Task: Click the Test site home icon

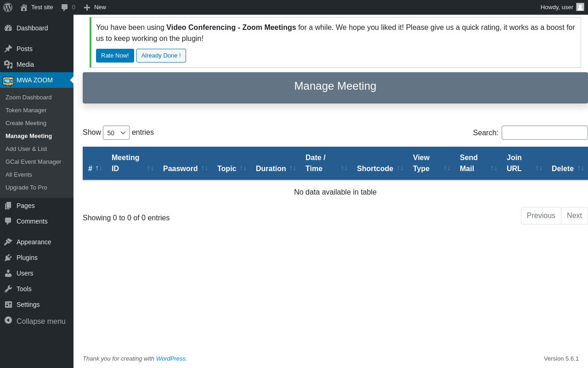Action: (24, 7)
